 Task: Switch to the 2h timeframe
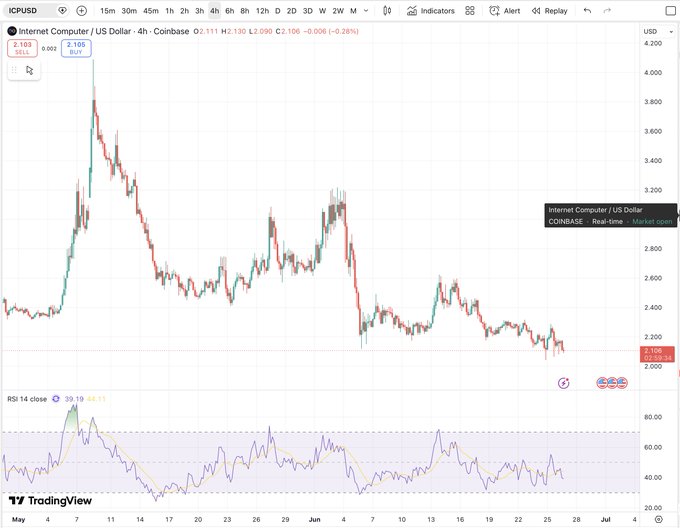point(184,11)
